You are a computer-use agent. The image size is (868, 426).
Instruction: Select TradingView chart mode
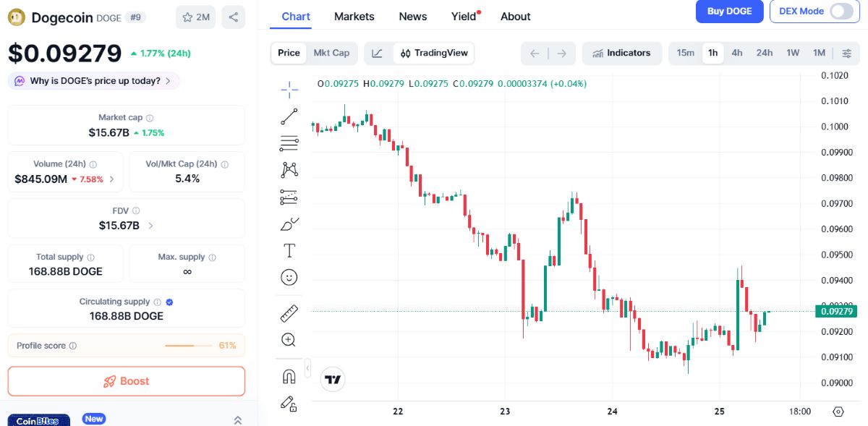pyautogui.click(x=434, y=53)
